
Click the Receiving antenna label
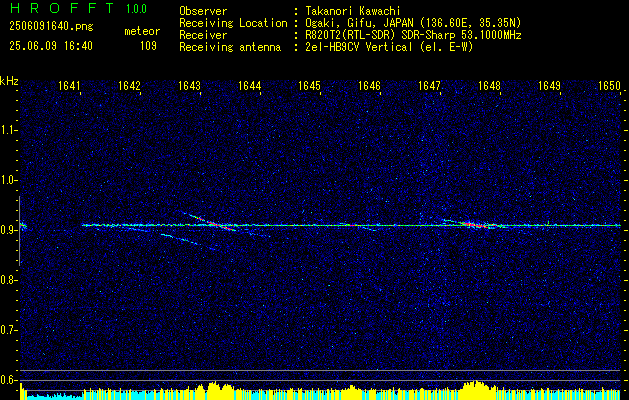point(230,47)
